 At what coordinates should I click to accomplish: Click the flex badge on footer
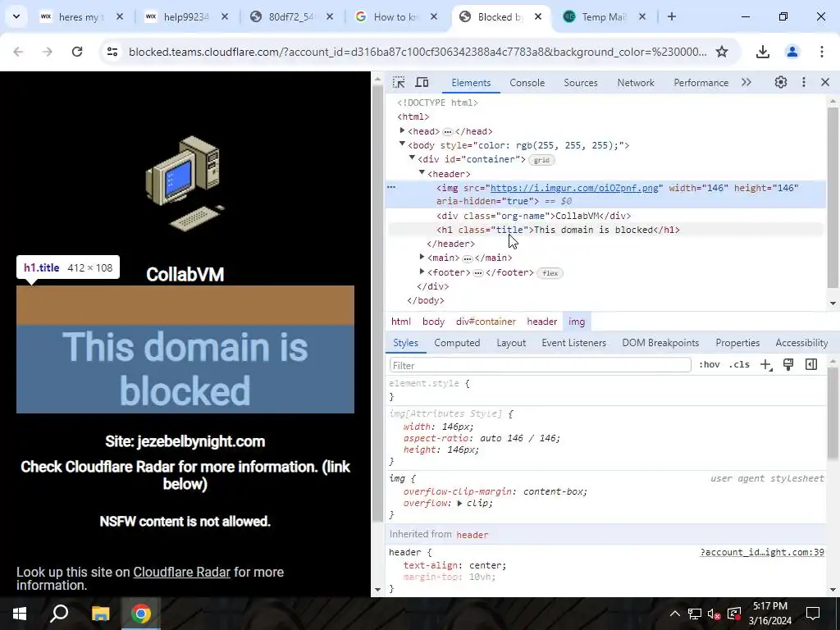pos(550,273)
